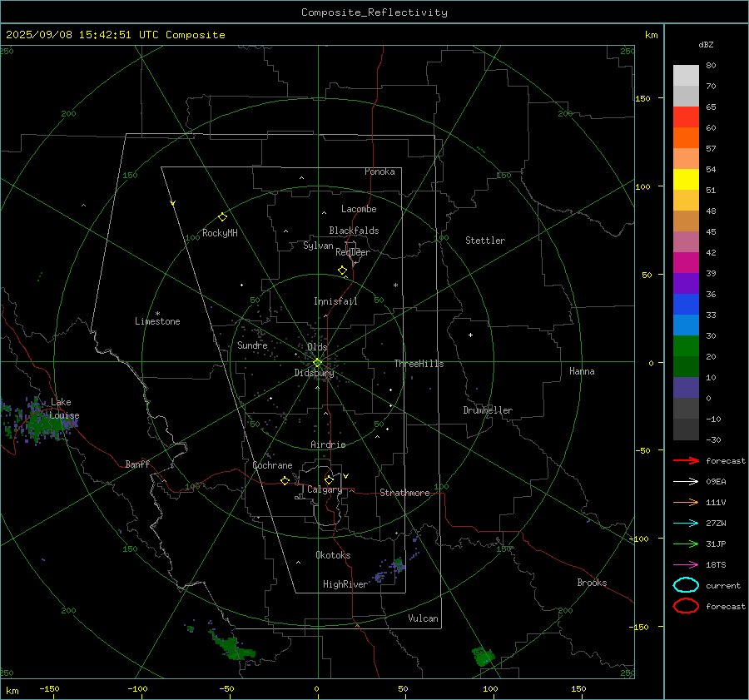Screen dimensions: 749x700
Task: Click the Innisfail city label
Action: click(335, 301)
